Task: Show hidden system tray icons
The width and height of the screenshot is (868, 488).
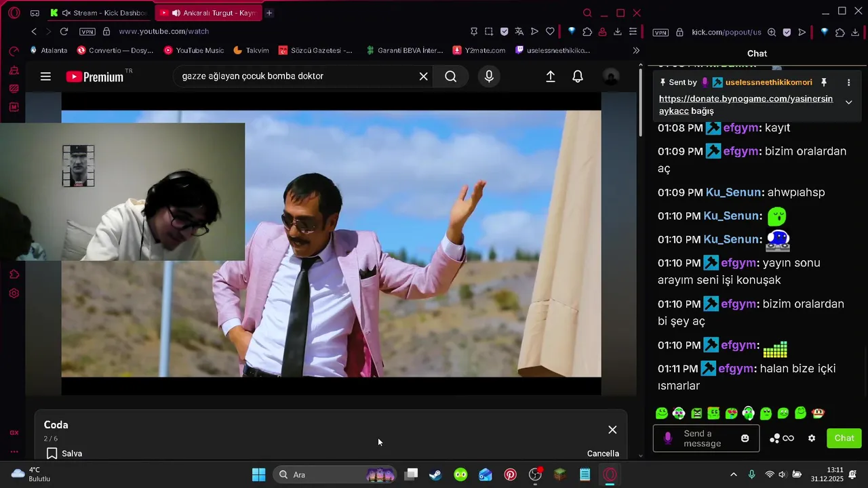Action: tap(733, 474)
